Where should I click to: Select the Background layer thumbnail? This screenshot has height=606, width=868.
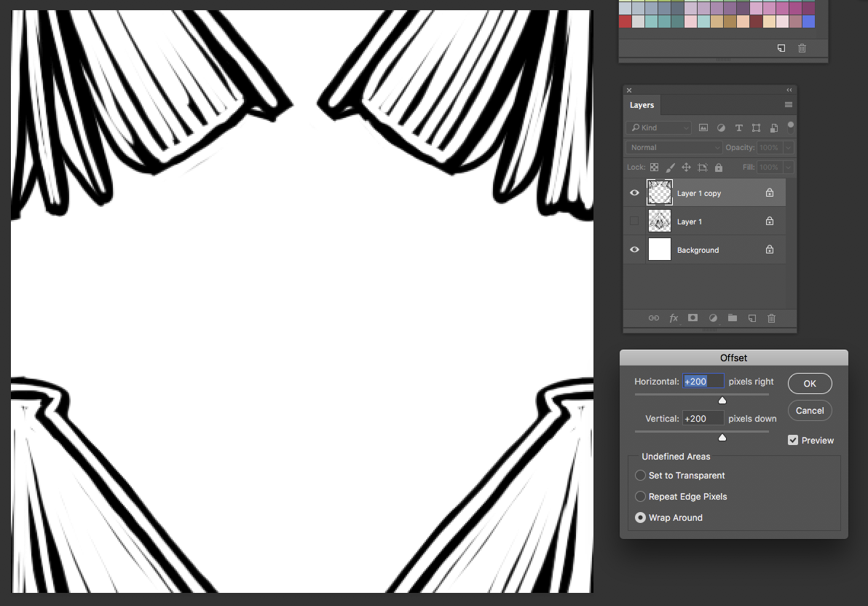click(x=659, y=249)
